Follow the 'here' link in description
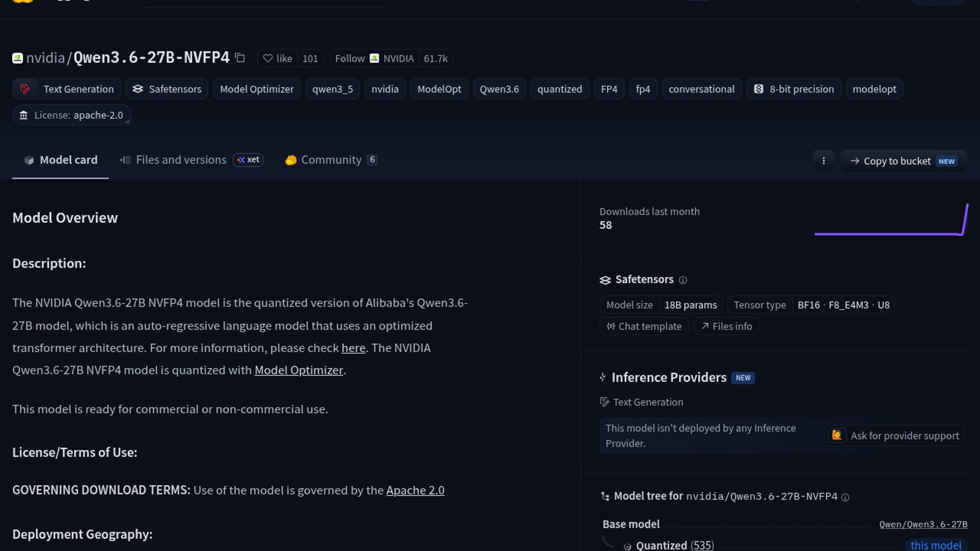This screenshot has width=980, height=551. click(353, 348)
